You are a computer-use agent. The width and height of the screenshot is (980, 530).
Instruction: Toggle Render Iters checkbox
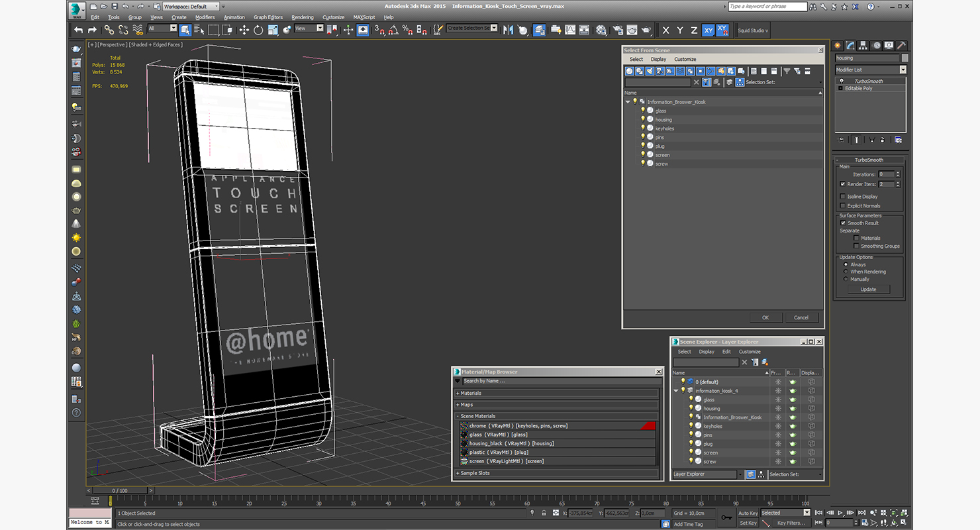842,184
